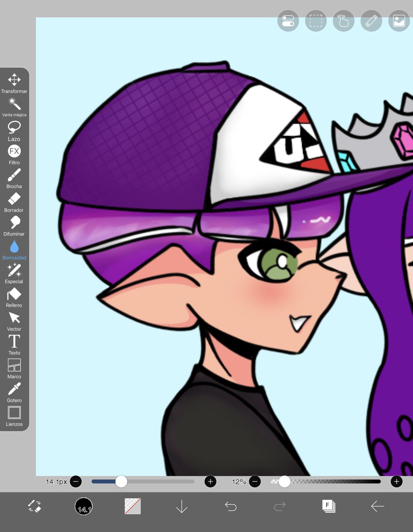Screen dimensions: 413x532
Task: Open brush settings showing 14.1
Action: click(84, 506)
